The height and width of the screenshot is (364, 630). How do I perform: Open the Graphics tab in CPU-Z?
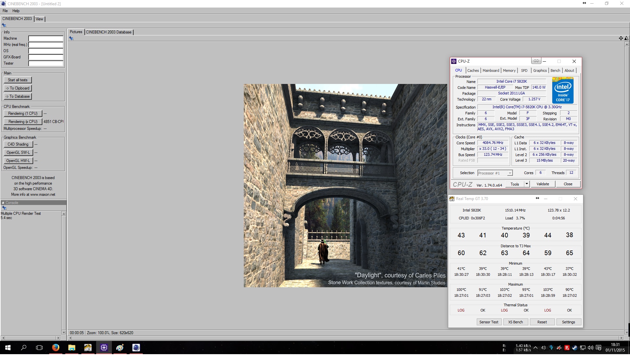point(540,71)
